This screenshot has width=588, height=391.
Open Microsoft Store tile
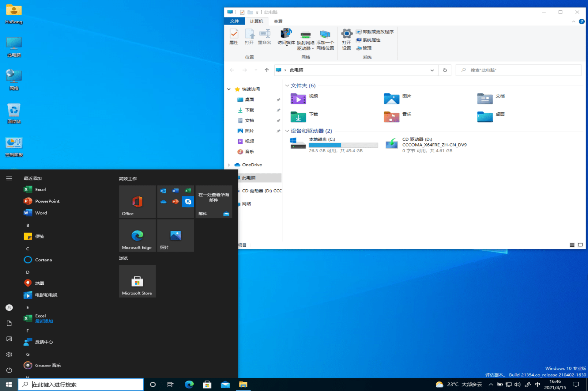pyautogui.click(x=137, y=282)
